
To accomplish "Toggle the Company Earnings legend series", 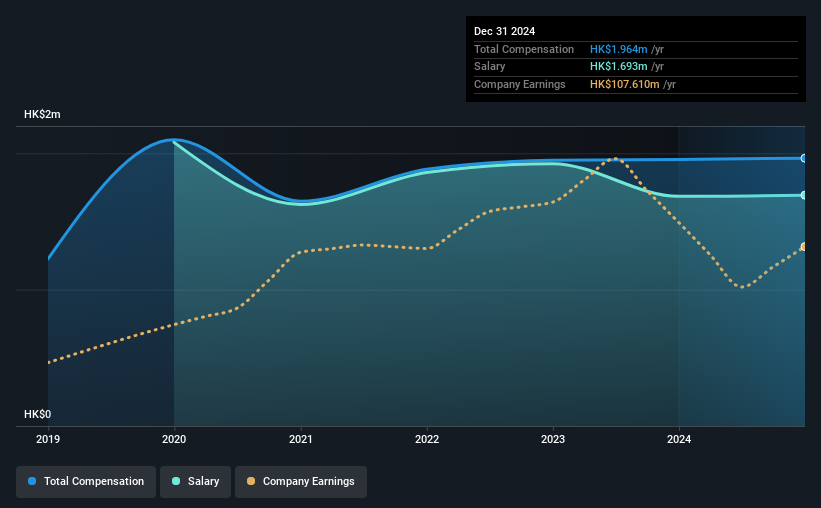I will pos(301,481).
